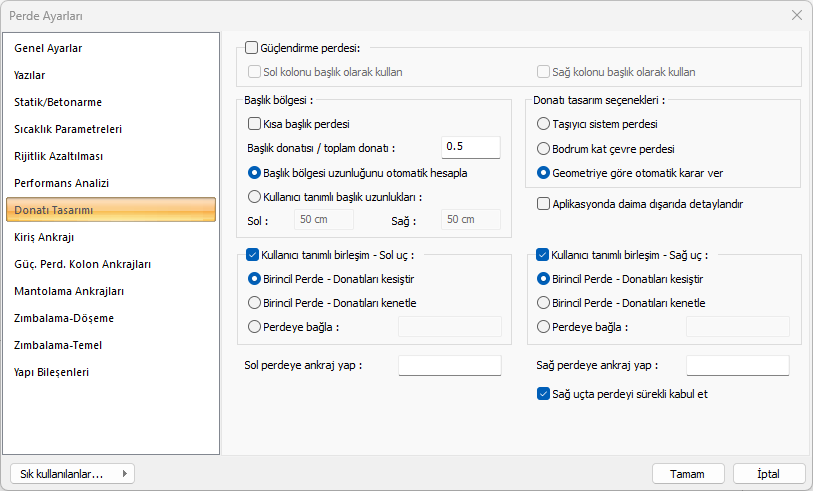The image size is (813, 491).
Task: Toggle Aplikasyonda daima dışarıda detaylandır checkbox
Action: pyautogui.click(x=543, y=204)
